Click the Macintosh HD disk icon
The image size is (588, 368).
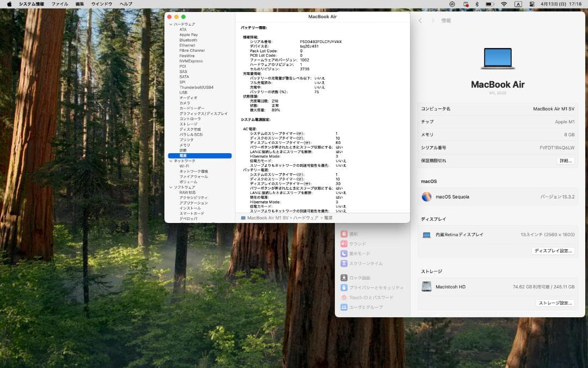[x=426, y=287]
